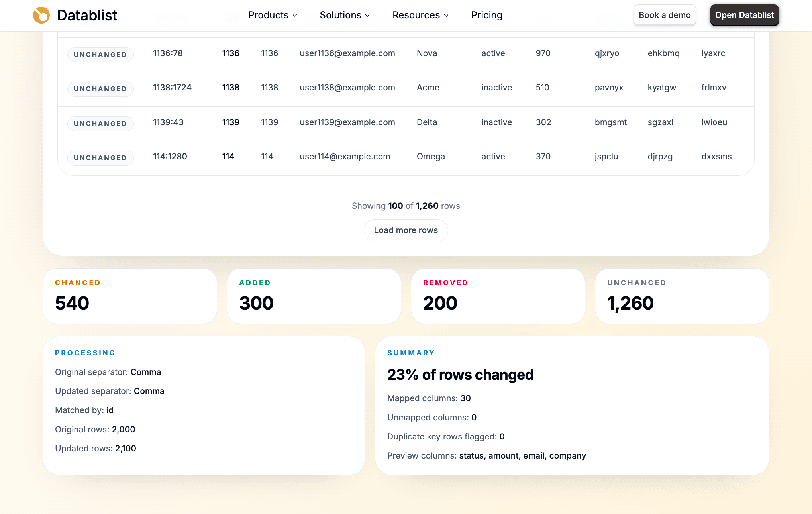Screen dimensions: 812x514
Task: Click the PROCESSING section heading
Action: [85, 353]
